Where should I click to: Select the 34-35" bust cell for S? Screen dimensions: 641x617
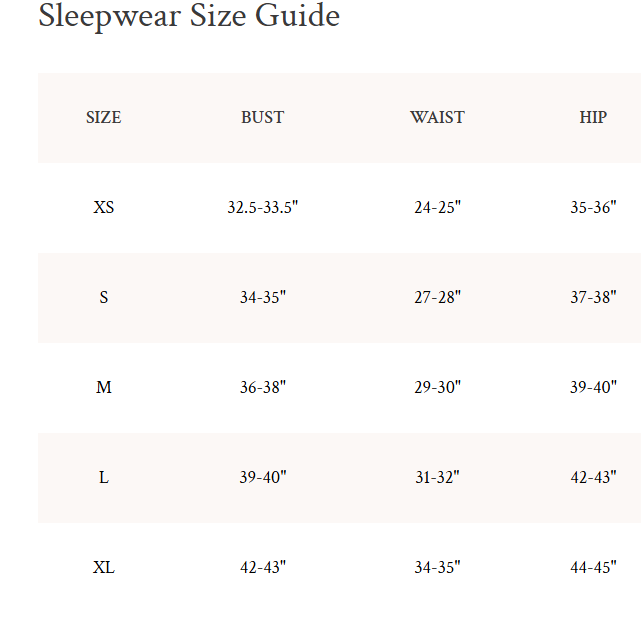pos(262,298)
